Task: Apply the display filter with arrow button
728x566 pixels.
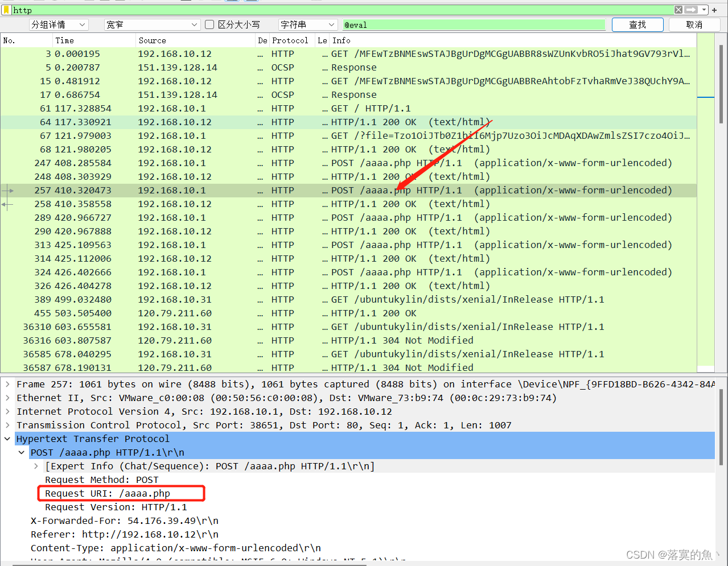Action: tap(691, 10)
